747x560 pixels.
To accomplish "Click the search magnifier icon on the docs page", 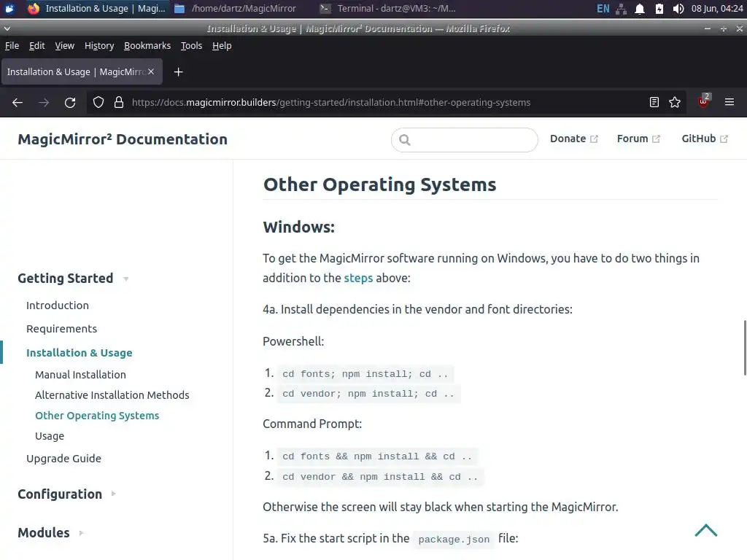I will [405, 139].
